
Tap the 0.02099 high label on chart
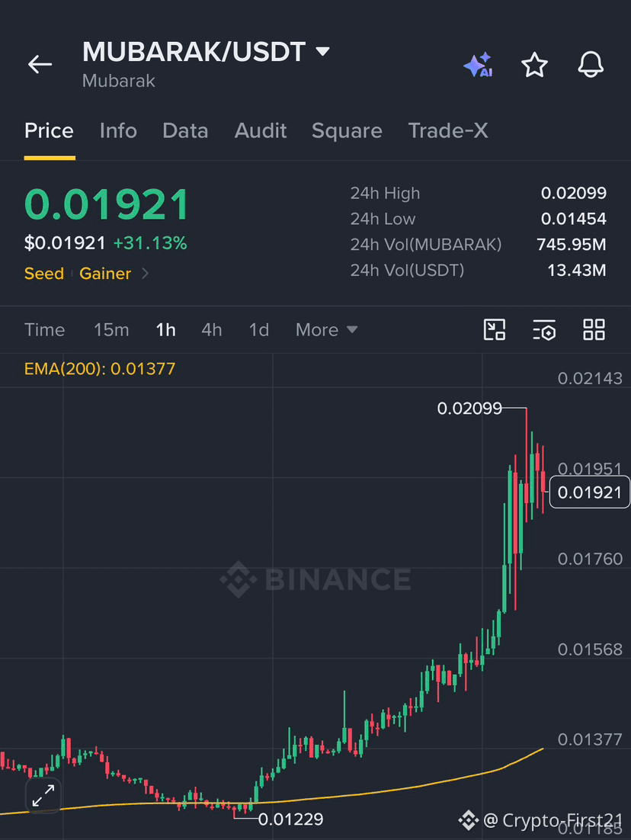click(x=469, y=409)
